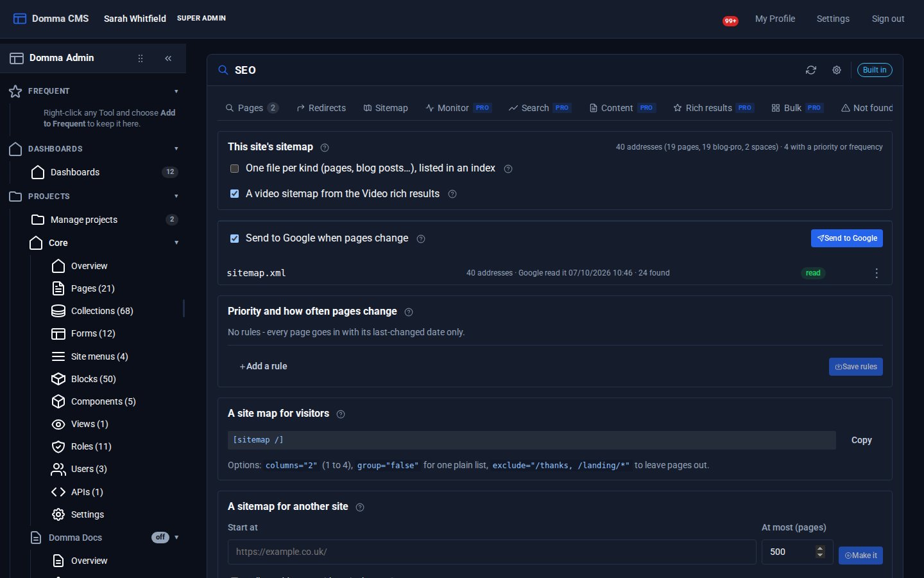Viewport: 924px width, 578px height.
Task: Click help icon beside Send to Google option
Action: coord(421,239)
